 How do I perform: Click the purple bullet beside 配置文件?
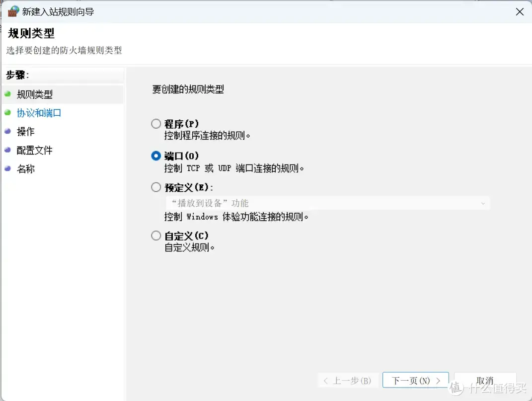(8, 150)
